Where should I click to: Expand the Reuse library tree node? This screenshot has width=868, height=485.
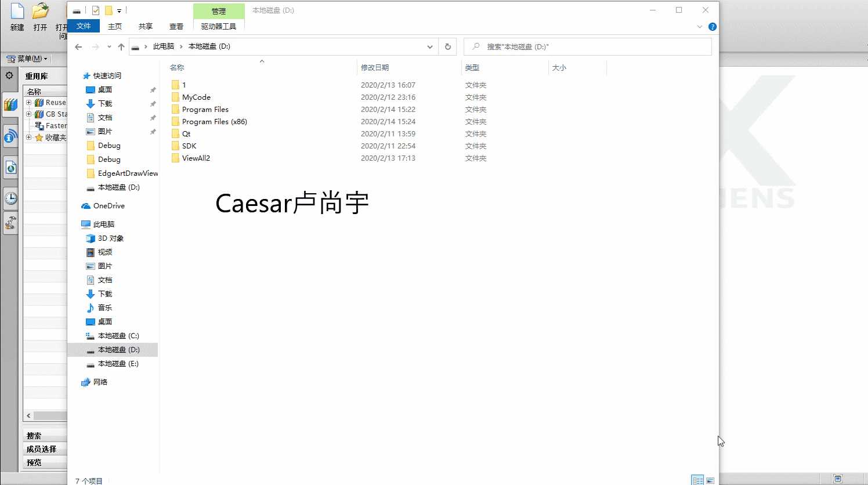pyautogui.click(x=29, y=103)
